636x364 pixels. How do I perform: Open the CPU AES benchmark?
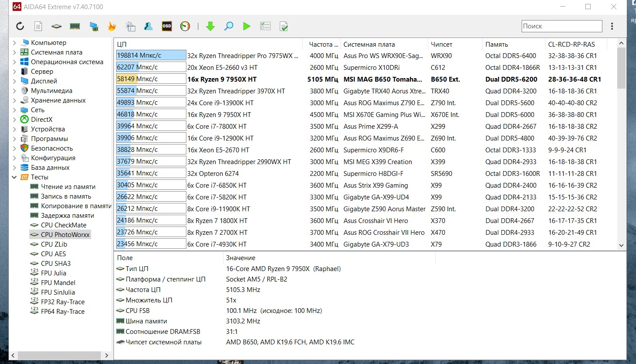point(53,254)
